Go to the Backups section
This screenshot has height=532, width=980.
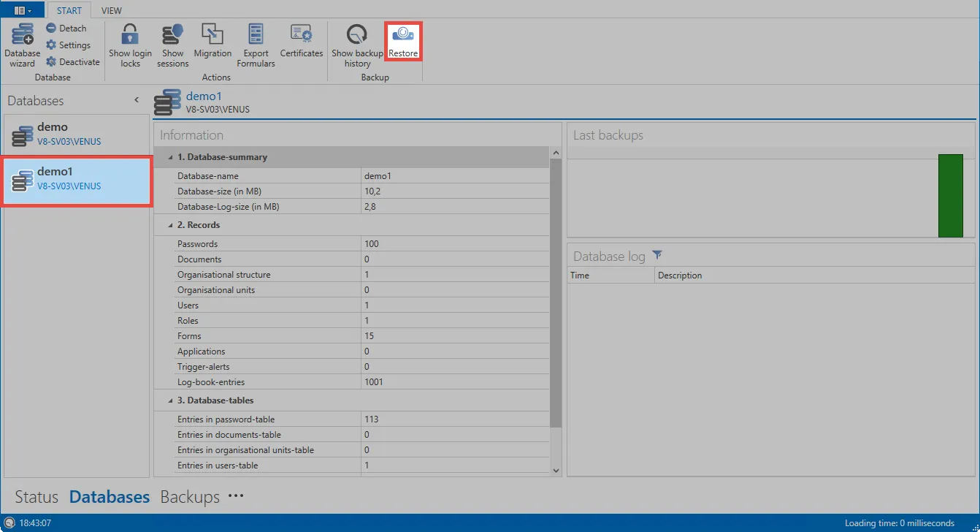pos(190,497)
